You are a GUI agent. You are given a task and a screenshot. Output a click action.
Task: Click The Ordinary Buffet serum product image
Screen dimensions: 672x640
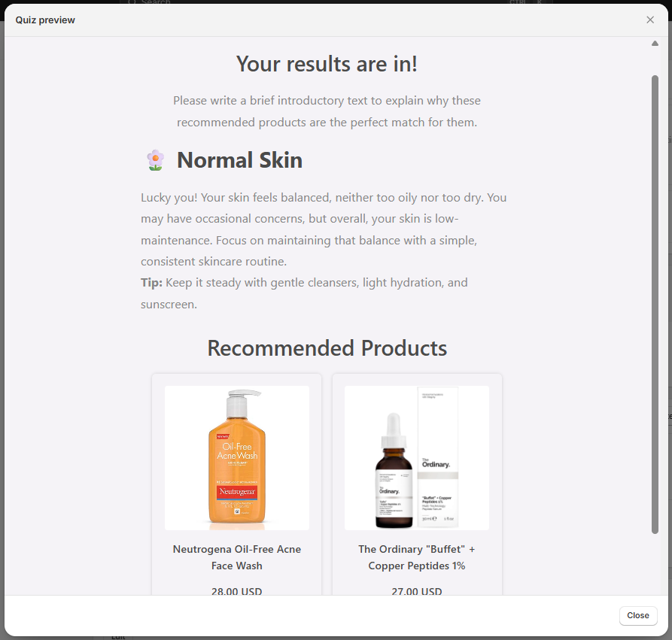coord(417,458)
